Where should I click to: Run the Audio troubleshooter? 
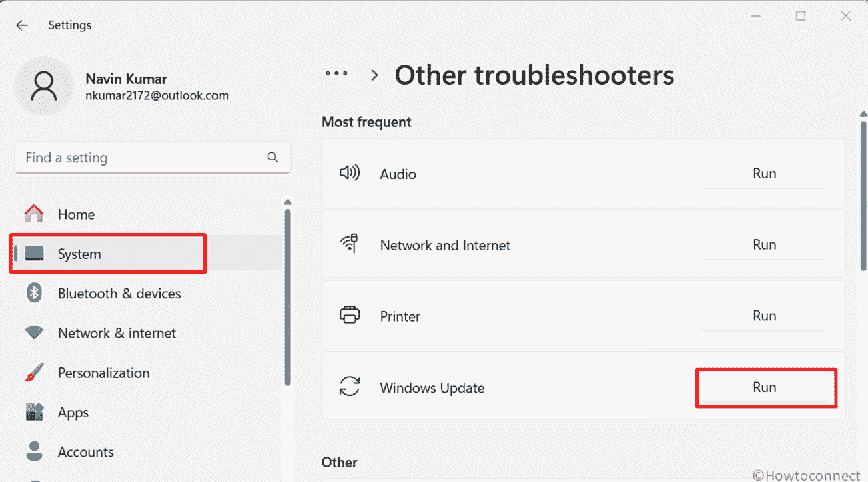coord(764,173)
